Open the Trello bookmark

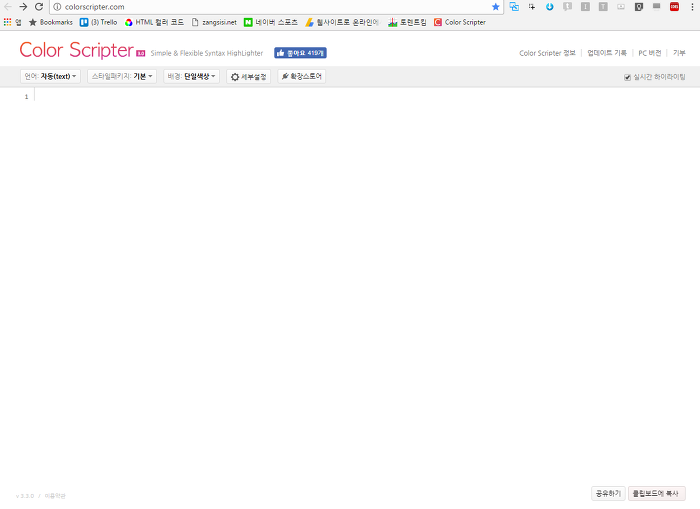pos(99,22)
